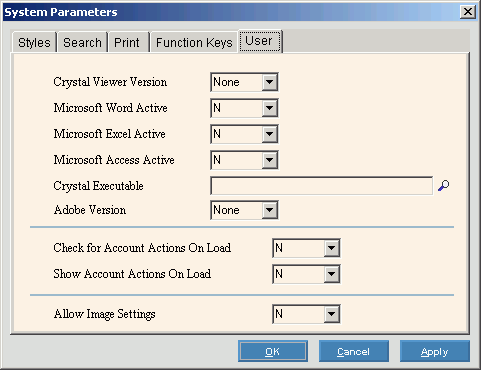Click the Apply button
Viewport: 481px width, 370px height.
point(435,351)
